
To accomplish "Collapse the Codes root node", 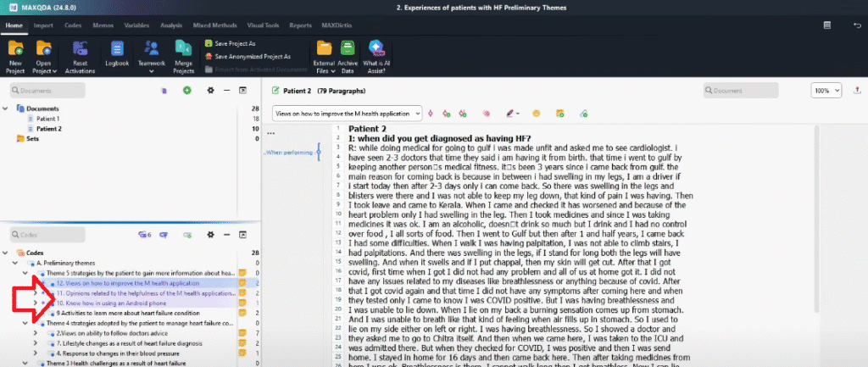I will (5, 253).
